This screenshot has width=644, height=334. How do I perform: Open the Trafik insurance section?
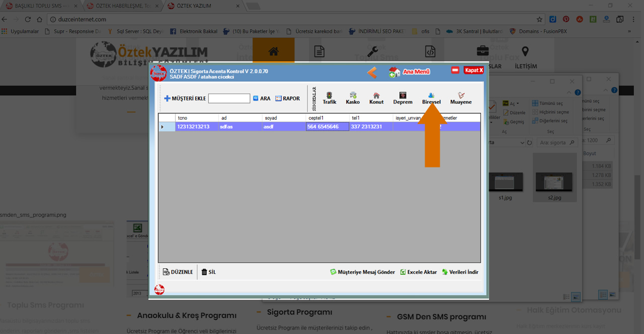[x=330, y=98]
